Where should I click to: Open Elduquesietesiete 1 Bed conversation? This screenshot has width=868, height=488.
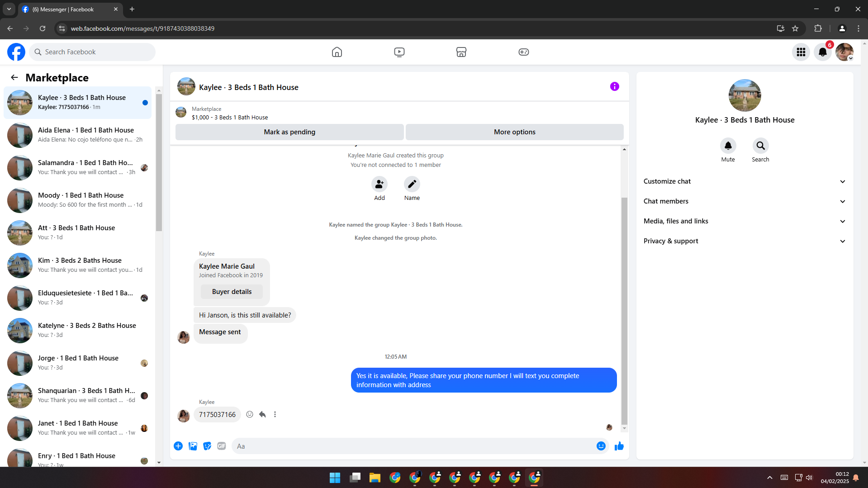(x=77, y=298)
